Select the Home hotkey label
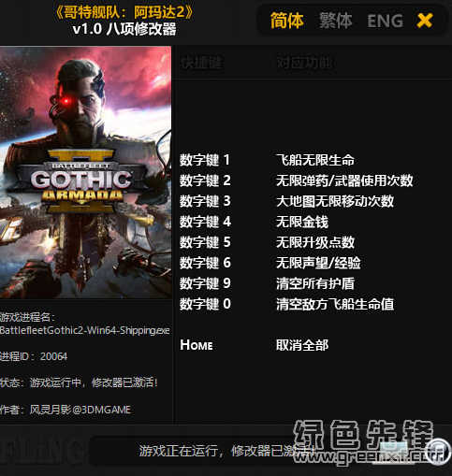Screen dimensions: 452x476 click(x=197, y=345)
